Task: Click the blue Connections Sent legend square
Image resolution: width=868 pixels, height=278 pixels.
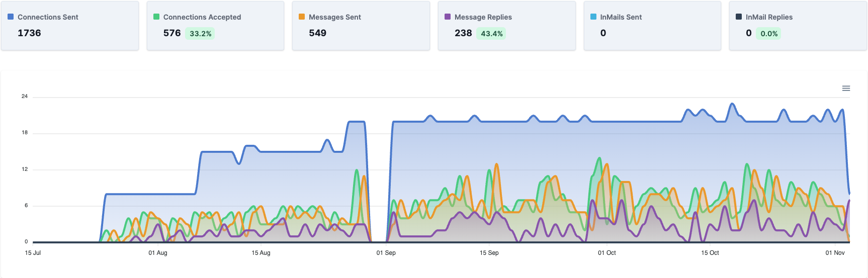Action: pos(11,17)
